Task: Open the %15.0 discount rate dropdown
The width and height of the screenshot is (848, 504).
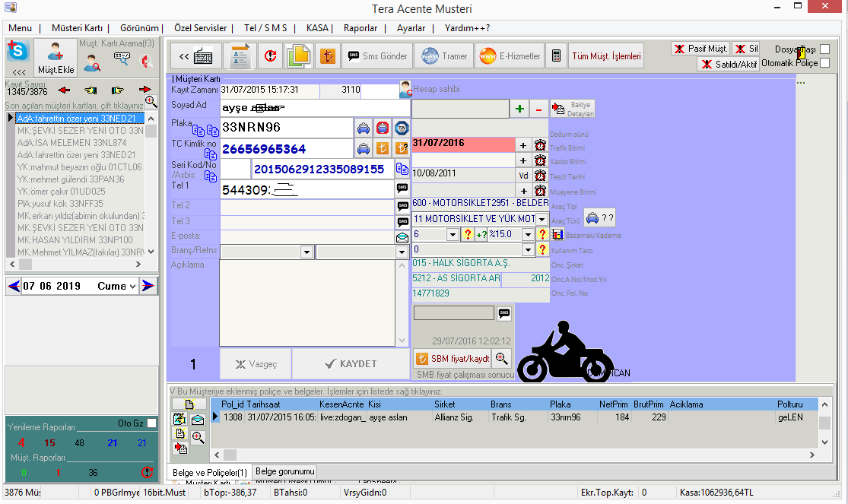Action: (529, 234)
